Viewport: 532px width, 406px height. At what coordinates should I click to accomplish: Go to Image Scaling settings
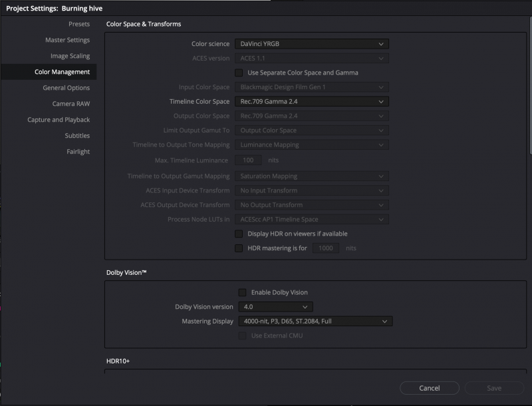point(70,56)
